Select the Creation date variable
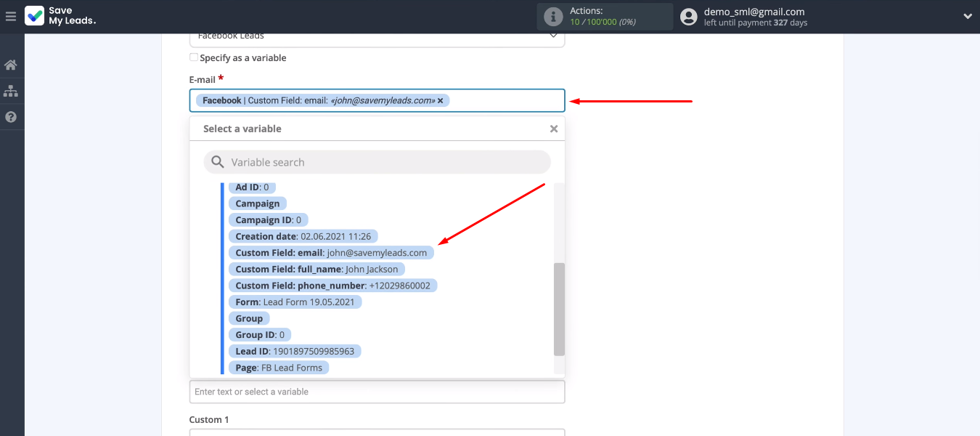The width and height of the screenshot is (980, 436). (303, 236)
